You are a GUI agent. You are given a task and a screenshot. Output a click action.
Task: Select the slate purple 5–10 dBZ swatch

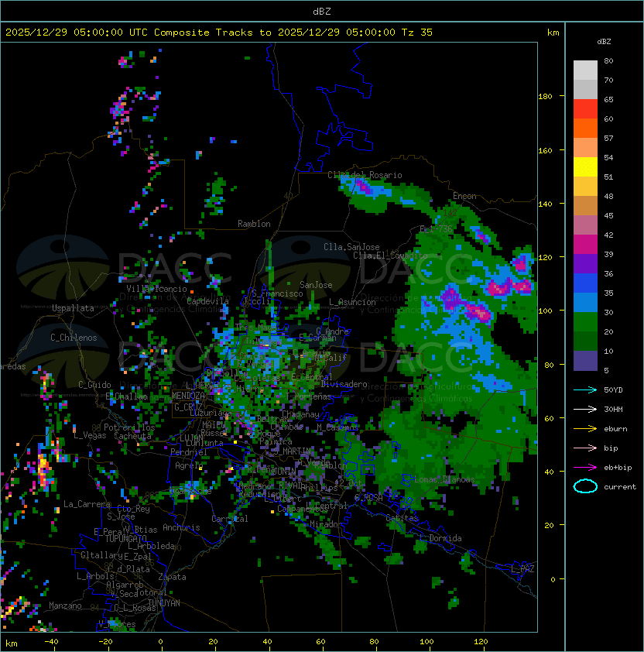pos(585,361)
